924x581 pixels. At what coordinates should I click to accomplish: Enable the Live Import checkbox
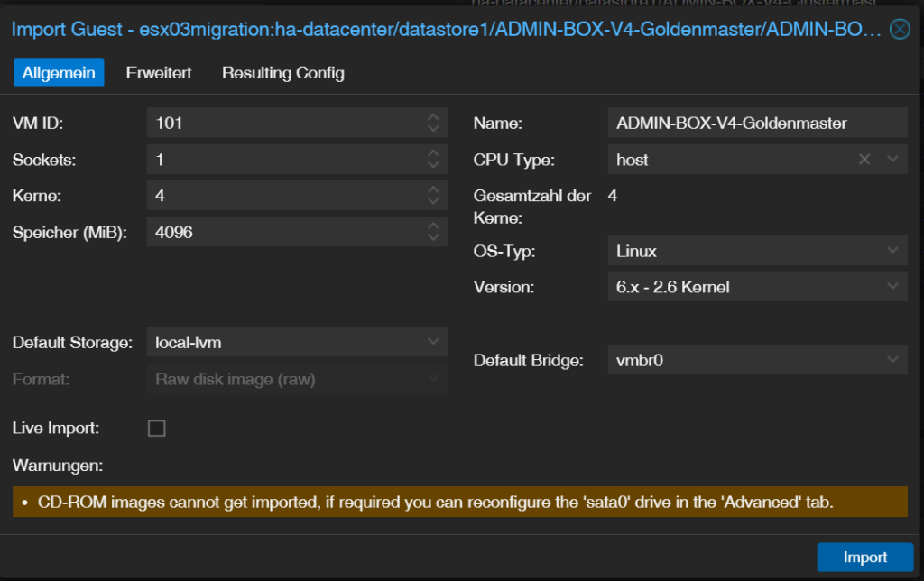click(x=157, y=428)
